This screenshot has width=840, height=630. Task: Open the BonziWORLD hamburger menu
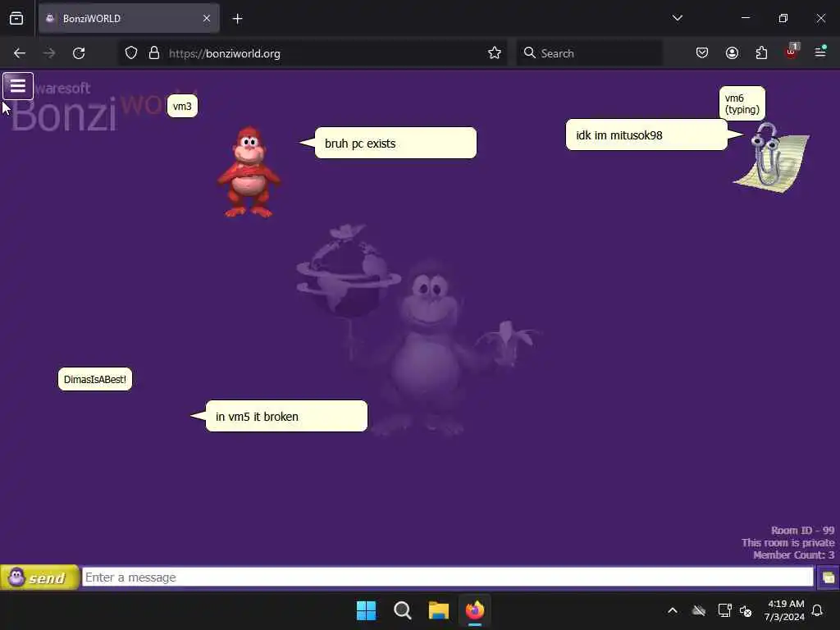coord(18,85)
